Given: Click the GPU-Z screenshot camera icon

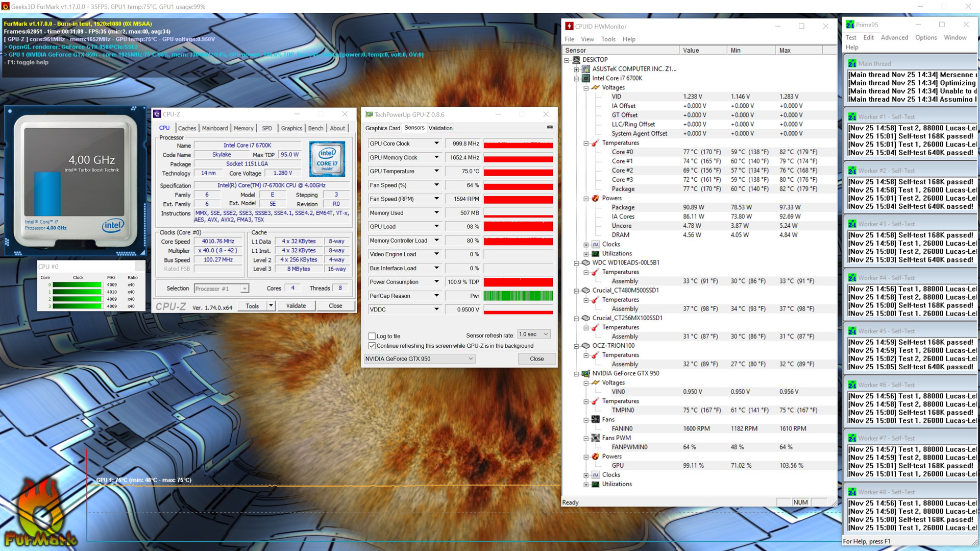Looking at the screenshot, I should click(x=550, y=127).
